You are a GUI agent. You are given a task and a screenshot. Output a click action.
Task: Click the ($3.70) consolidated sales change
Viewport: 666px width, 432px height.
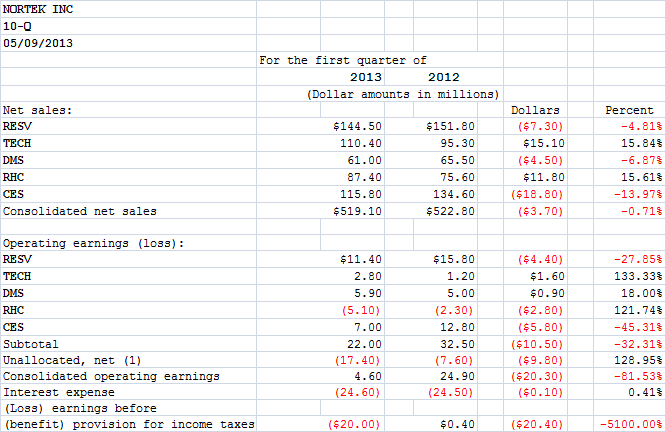pyautogui.click(x=540, y=212)
